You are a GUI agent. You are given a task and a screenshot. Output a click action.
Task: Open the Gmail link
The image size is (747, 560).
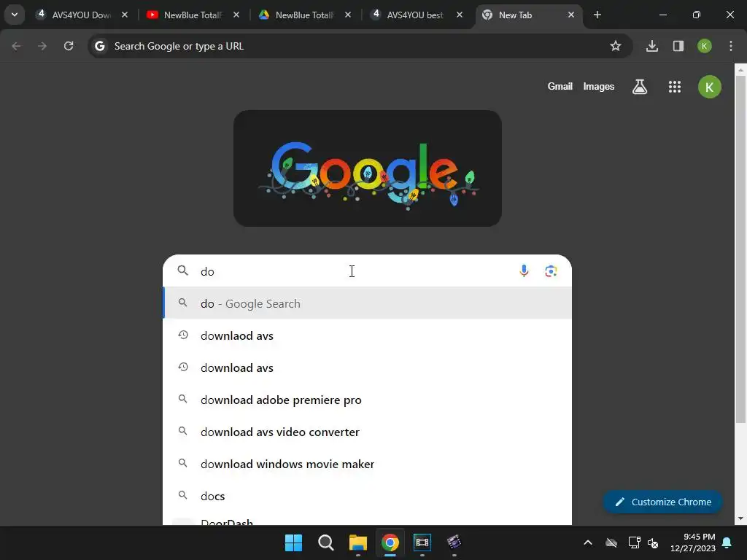point(560,86)
